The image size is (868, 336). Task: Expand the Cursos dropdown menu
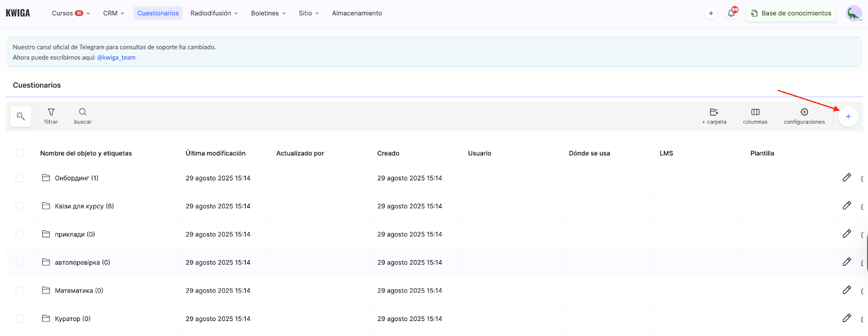tap(71, 13)
